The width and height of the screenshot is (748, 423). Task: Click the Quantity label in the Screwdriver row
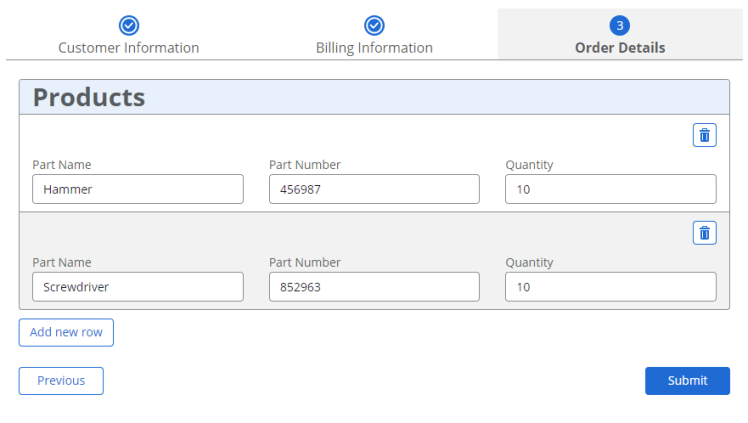[529, 263]
